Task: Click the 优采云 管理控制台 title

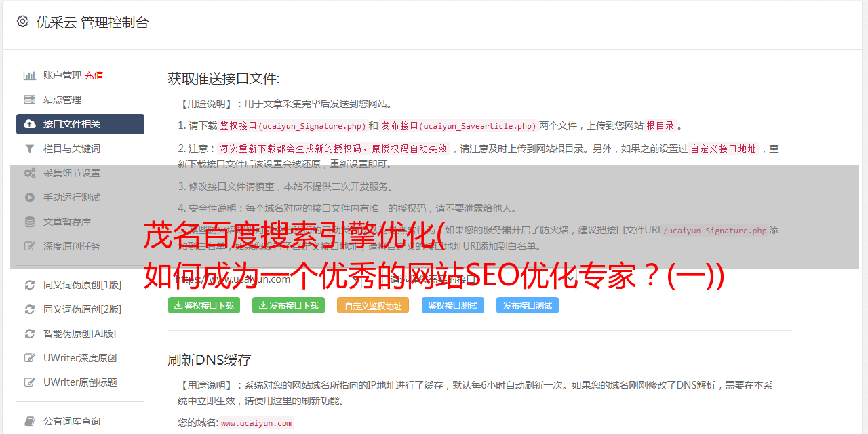Action: (x=92, y=22)
